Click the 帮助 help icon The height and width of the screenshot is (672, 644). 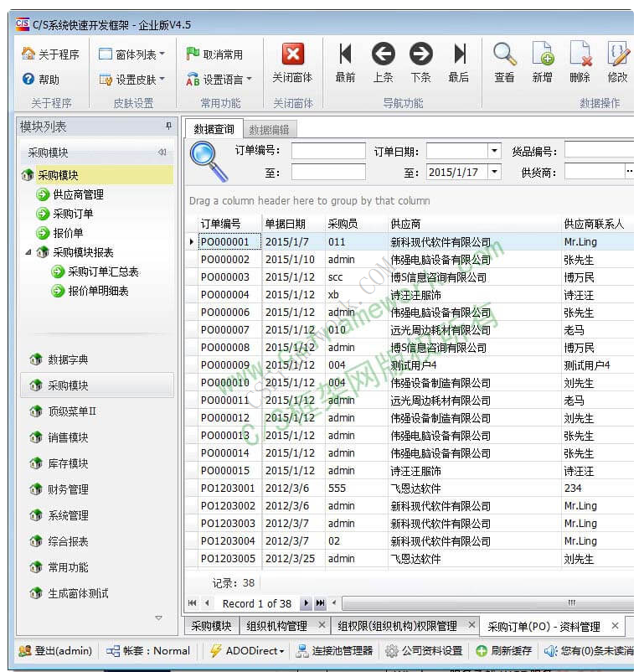[28, 79]
